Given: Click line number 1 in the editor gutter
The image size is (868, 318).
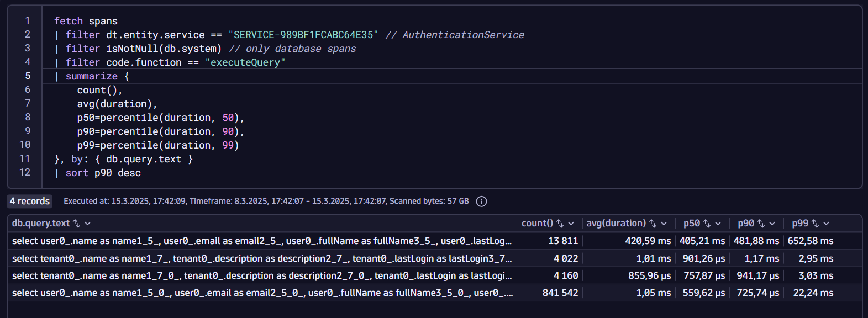Looking at the screenshot, I should [x=28, y=20].
